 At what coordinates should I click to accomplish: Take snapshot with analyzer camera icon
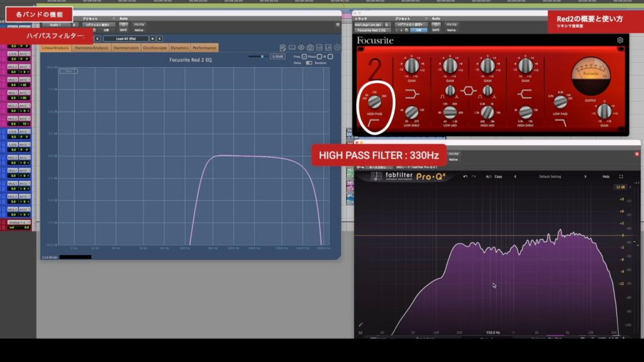pos(310,48)
